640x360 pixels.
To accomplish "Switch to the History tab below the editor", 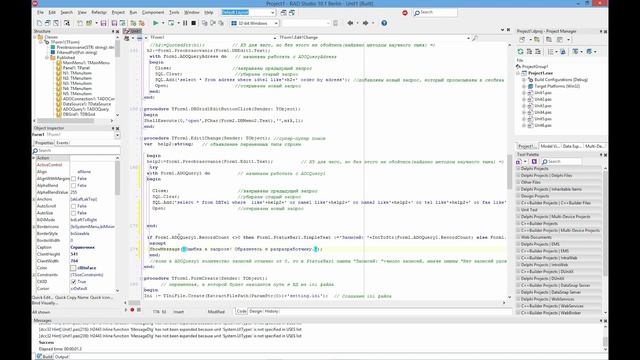I will (272, 311).
